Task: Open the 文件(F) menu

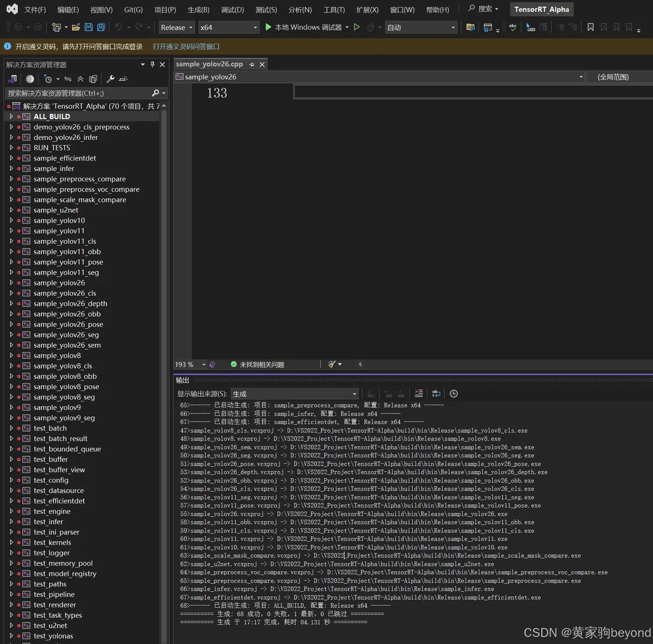Action: click(35, 10)
